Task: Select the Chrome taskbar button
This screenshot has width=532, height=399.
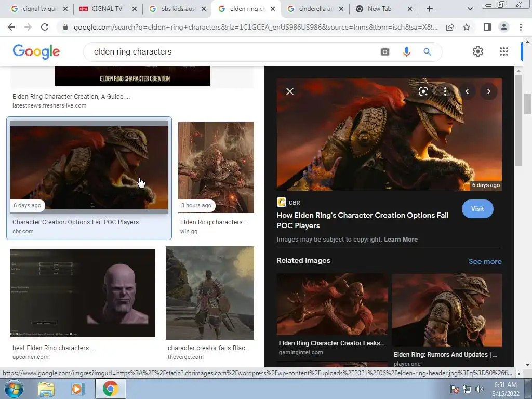Action: pyautogui.click(x=110, y=389)
